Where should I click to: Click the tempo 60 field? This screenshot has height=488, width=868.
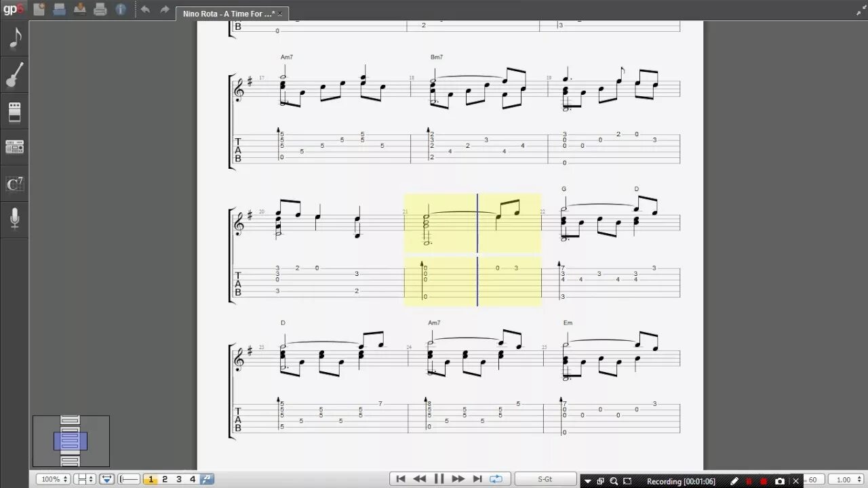[812, 480]
